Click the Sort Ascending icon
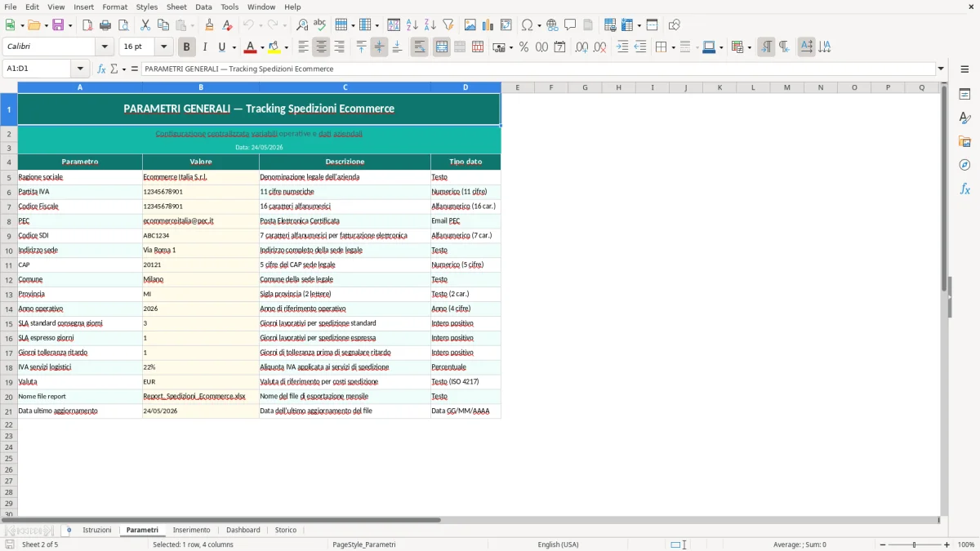Viewport: 980px width, 551px height. coord(412,25)
